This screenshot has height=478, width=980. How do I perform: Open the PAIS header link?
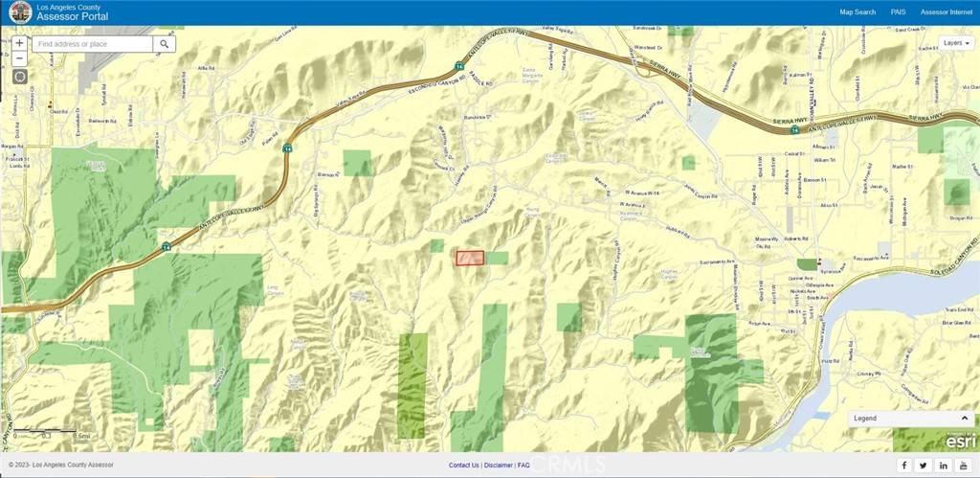pyautogui.click(x=898, y=11)
